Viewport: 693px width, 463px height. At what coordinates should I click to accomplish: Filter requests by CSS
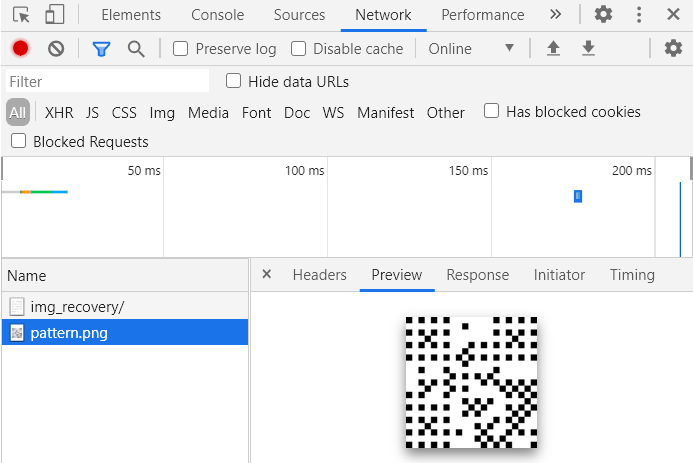click(x=124, y=113)
